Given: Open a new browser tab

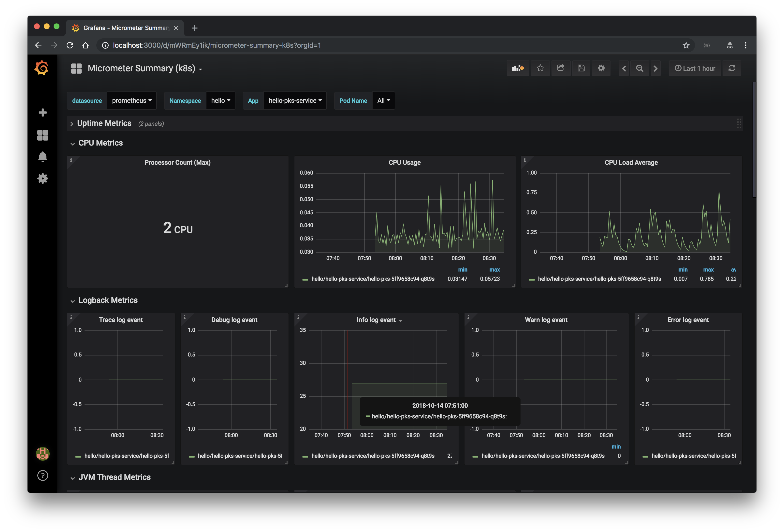Looking at the screenshot, I should click(x=194, y=28).
